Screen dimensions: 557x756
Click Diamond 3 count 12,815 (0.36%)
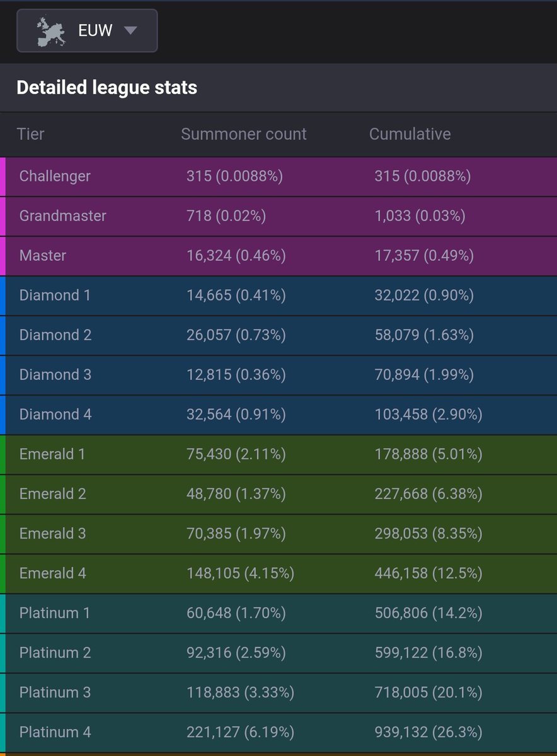pos(236,375)
